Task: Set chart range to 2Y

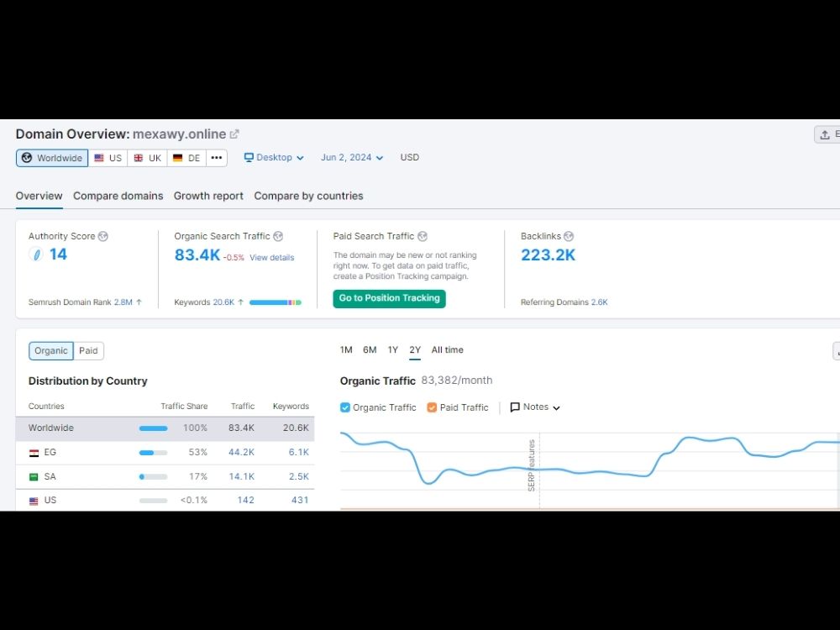Action: click(x=415, y=349)
